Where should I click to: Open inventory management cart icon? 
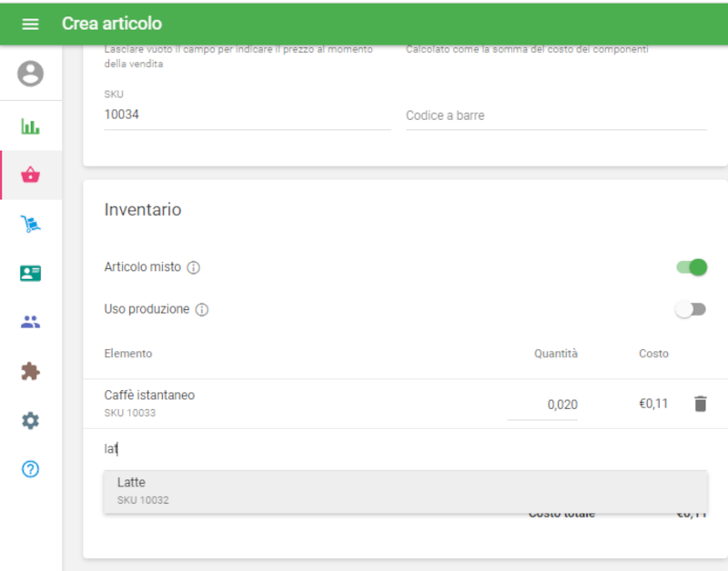coord(30,225)
